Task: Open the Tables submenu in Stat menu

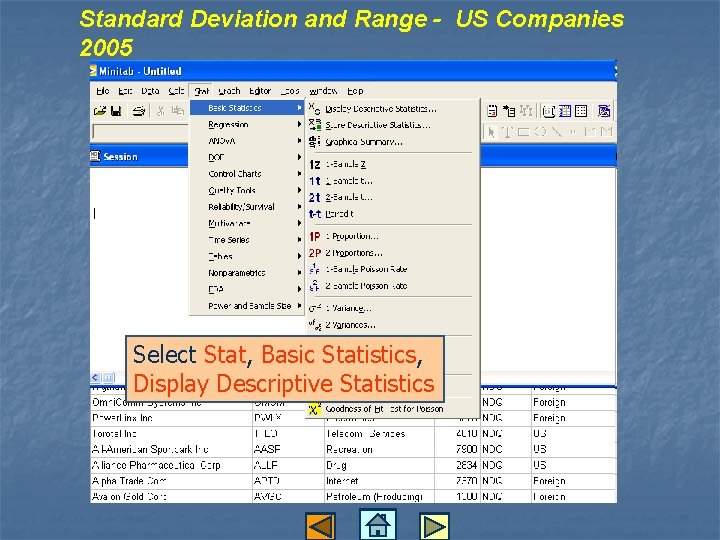Action: 247,257
